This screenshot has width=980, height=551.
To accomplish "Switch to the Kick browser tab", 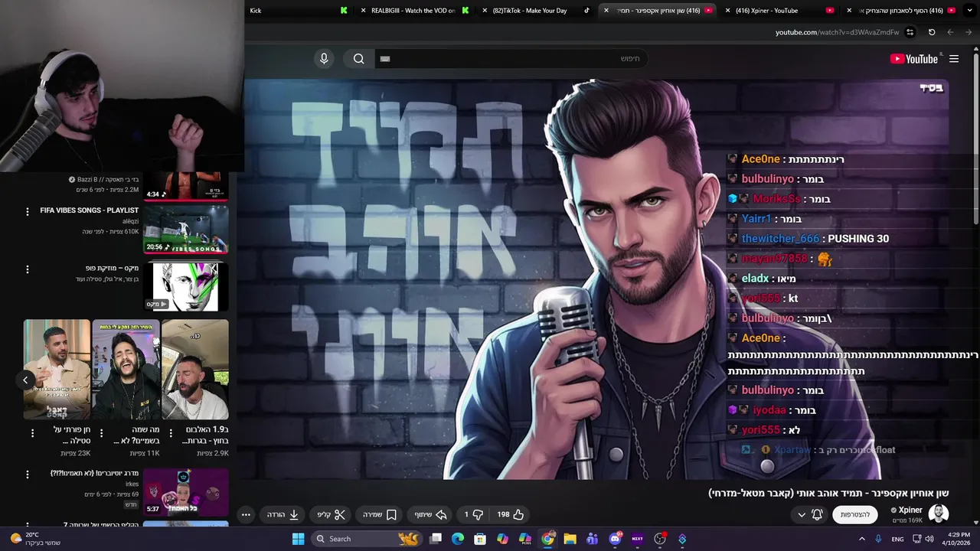I will coord(299,11).
